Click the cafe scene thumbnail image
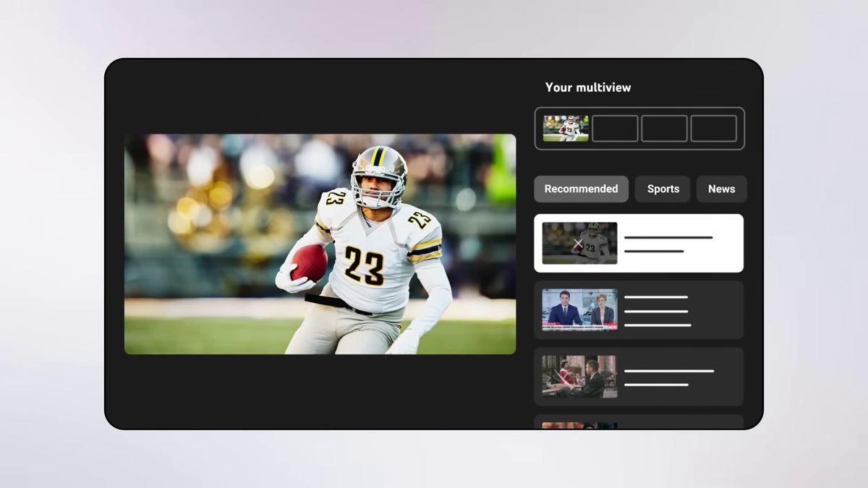Image resolution: width=868 pixels, height=488 pixels. (579, 376)
